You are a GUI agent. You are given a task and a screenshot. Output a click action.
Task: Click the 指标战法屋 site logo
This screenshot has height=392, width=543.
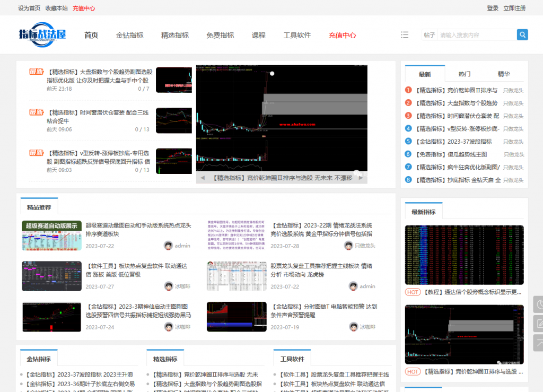point(42,34)
